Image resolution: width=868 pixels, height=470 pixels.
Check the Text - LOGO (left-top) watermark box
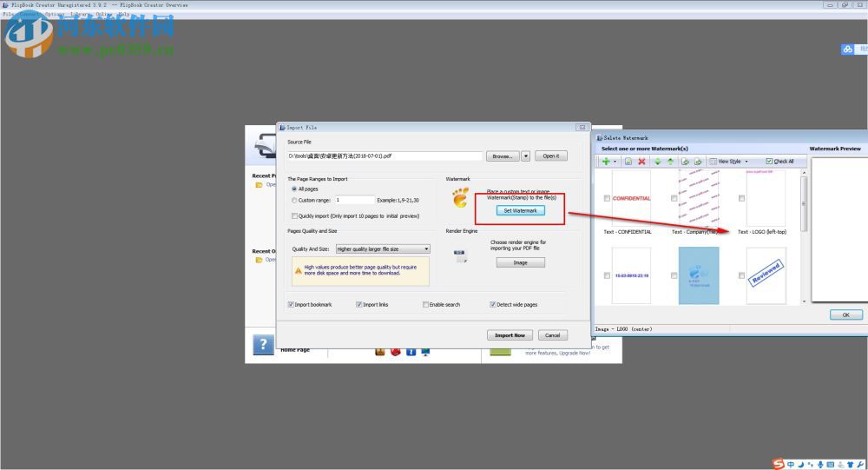(x=741, y=198)
